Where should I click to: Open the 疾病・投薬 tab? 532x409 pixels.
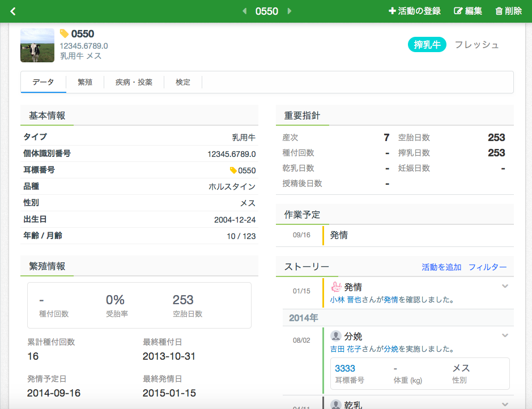[134, 82]
